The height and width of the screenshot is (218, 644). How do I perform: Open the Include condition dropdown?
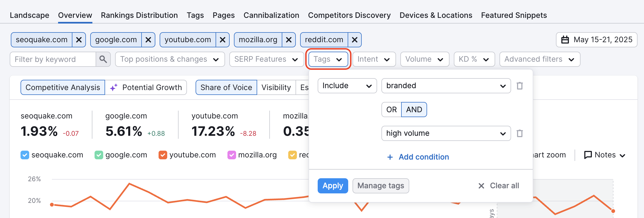pos(347,86)
